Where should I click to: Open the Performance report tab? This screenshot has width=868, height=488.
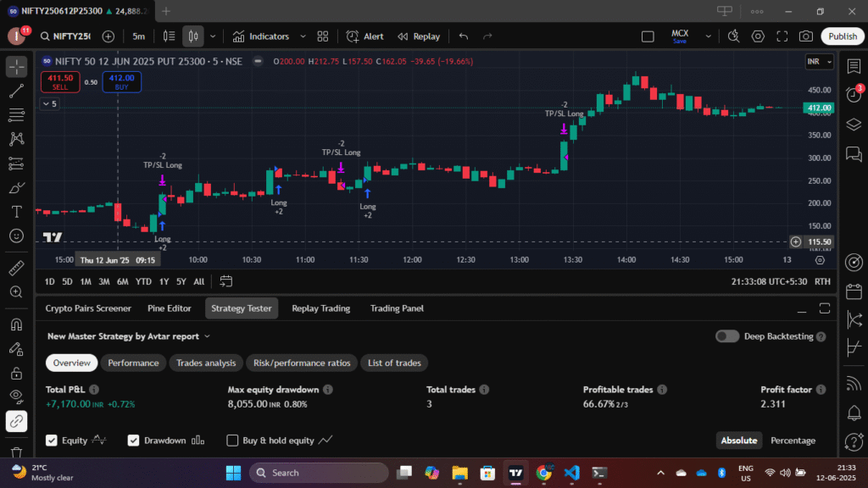click(x=133, y=363)
